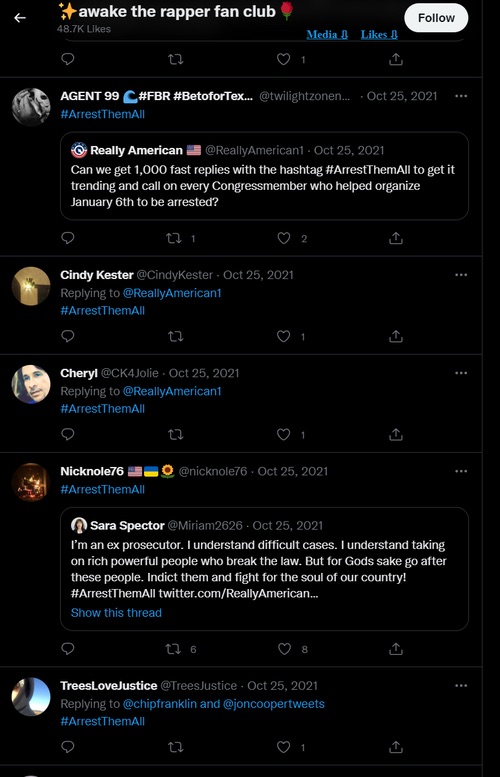
Task: Open three-dot menu on Cindy Kester's tweet
Action: coord(461,275)
